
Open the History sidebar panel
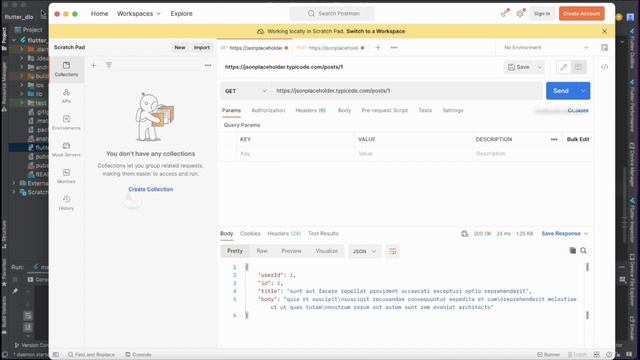(66, 203)
